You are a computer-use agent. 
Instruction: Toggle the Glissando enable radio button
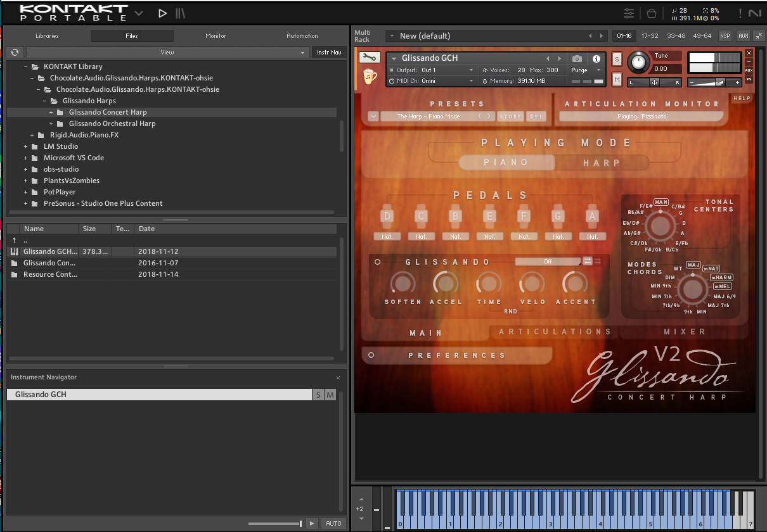click(377, 262)
